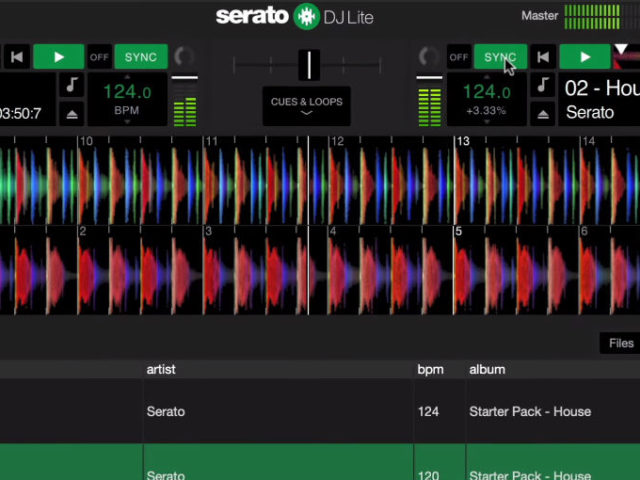Click bar 13 marker on upper waveform

pyautogui.click(x=463, y=141)
